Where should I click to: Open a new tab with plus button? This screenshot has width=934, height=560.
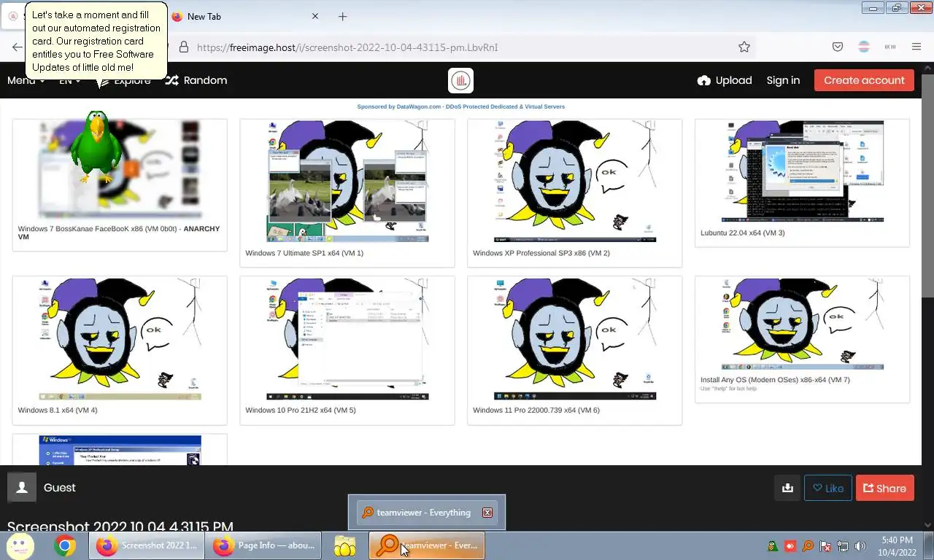click(342, 16)
